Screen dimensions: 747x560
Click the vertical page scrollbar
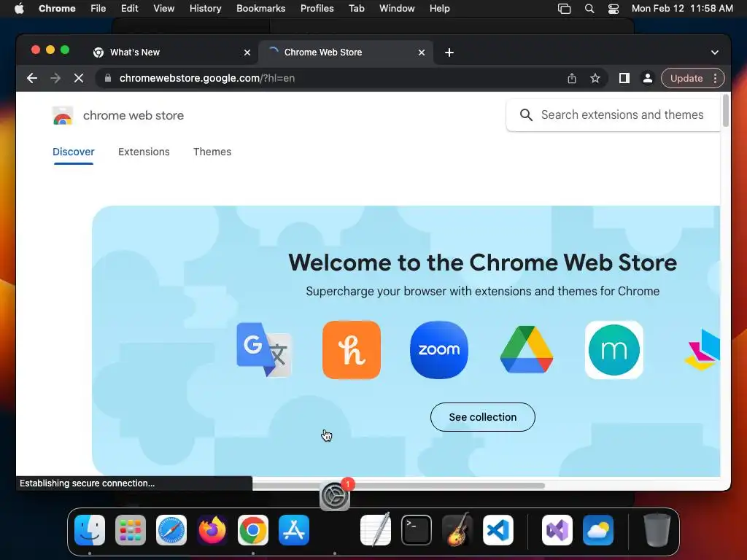coord(726,111)
